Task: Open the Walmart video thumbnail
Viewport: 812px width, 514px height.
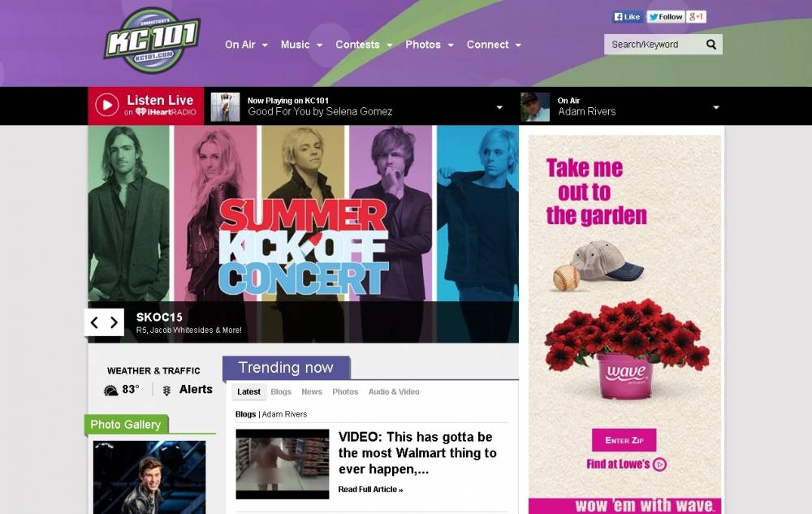Action: [x=283, y=464]
